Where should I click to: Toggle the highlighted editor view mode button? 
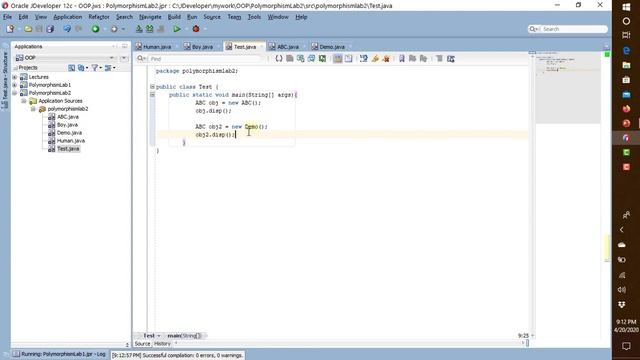[338, 59]
